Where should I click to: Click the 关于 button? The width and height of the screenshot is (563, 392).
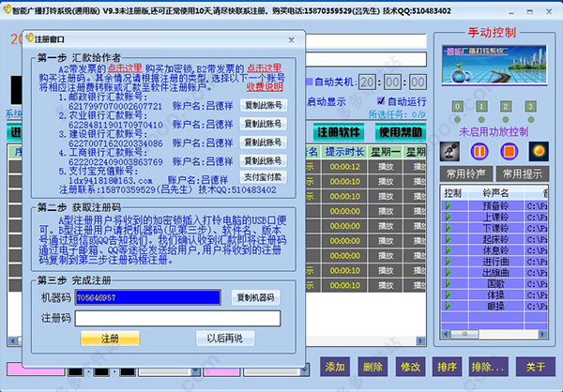[x=536, y=367]
